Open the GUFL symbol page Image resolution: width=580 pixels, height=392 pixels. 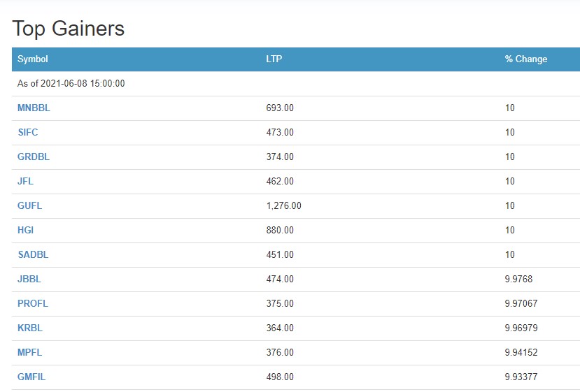[x=30, y=206]
